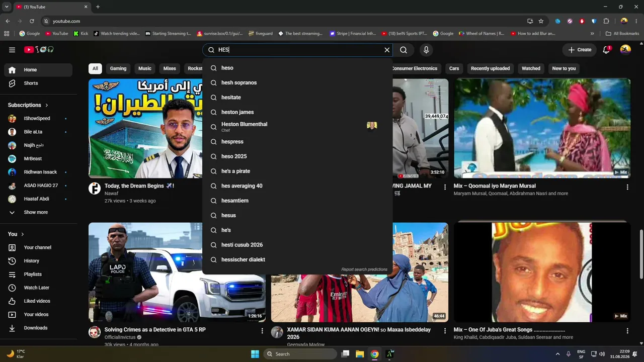The height and width of the screenshot is (362, 644).
Task: Click Report search predictions link
Action: (x=364, y=269)
